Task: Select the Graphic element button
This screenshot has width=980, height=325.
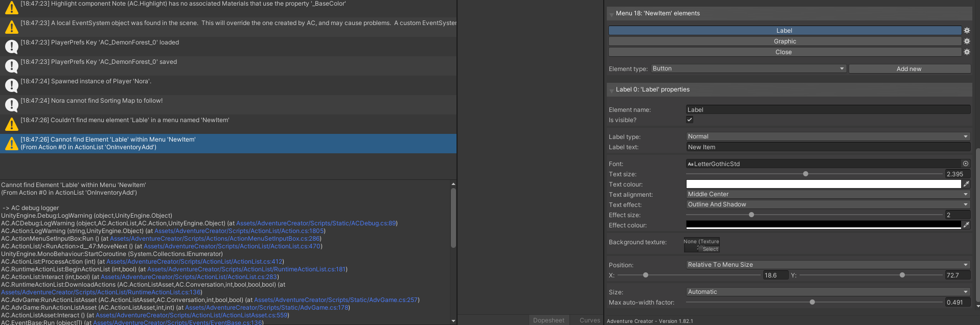Action: (785, 41)
